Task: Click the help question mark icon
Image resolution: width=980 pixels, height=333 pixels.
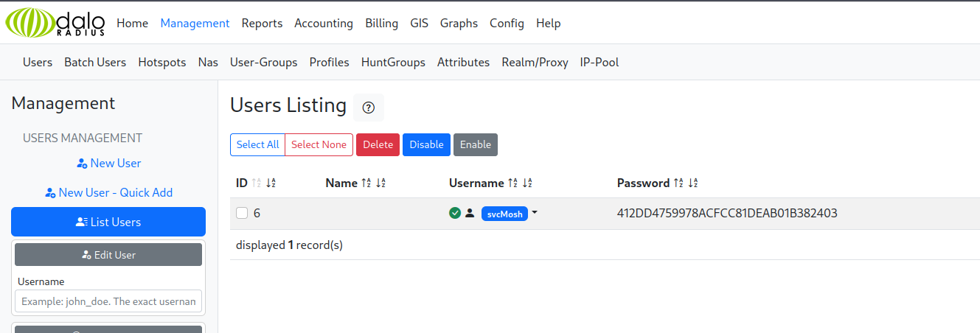Action: (369, 108)
